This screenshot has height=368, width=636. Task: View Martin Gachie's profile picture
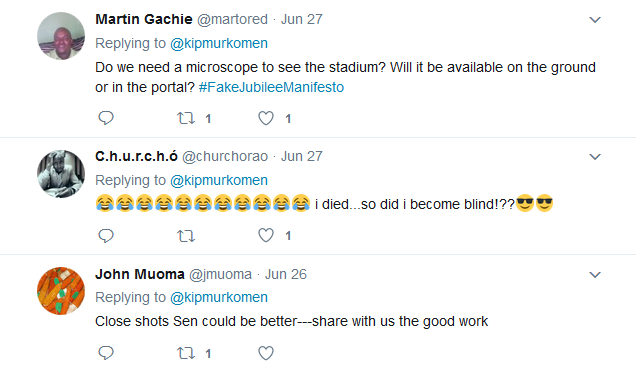point(61,36)
